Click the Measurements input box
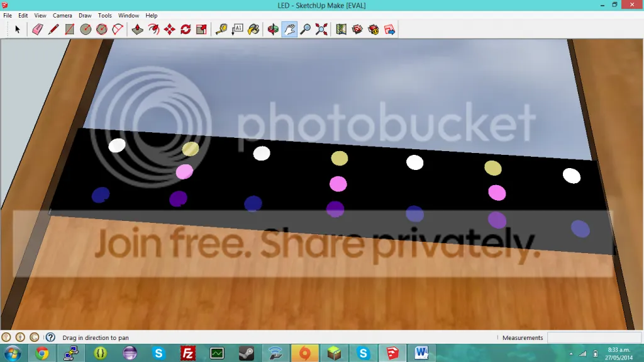Screen dimensions: 644x362 594,337
